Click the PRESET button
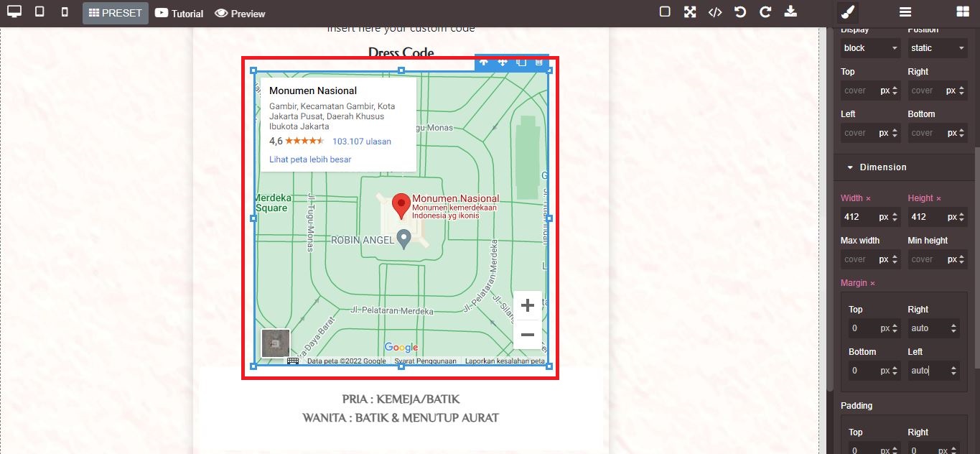Screen dimensions: 980x454 115,12
